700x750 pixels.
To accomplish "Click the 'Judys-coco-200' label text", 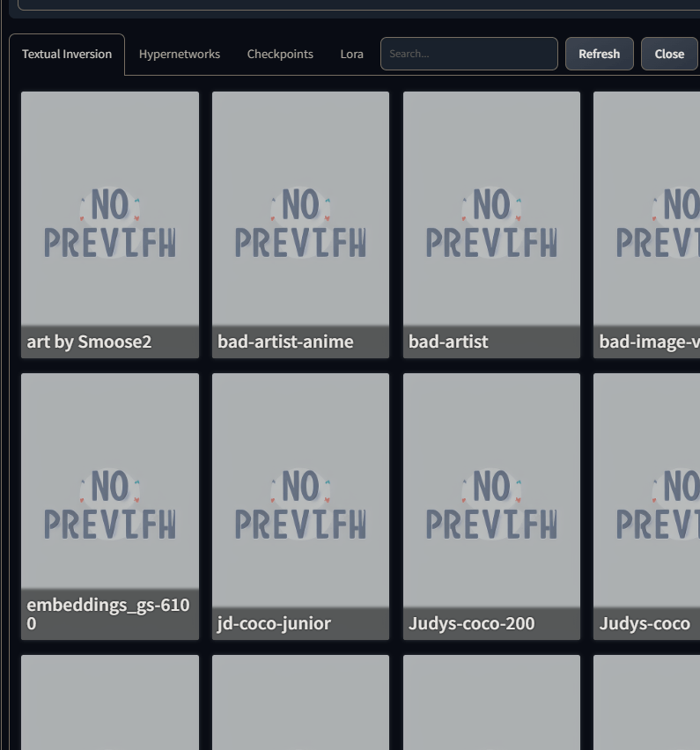I will [471, 623].
